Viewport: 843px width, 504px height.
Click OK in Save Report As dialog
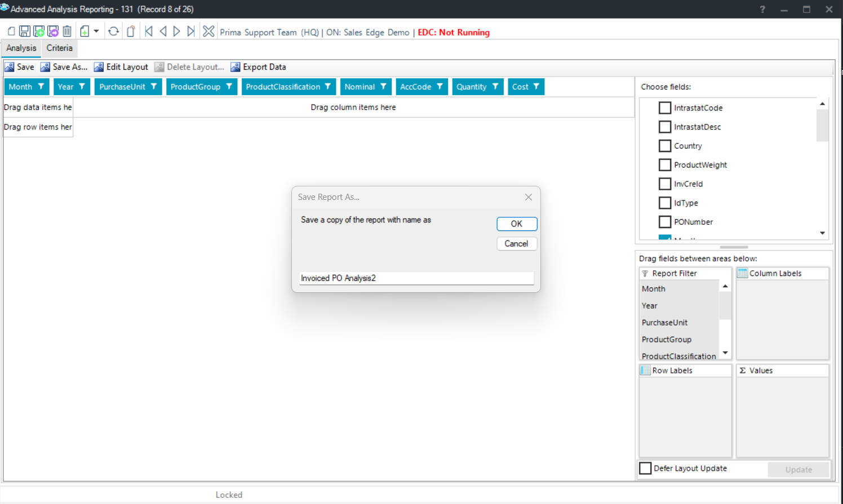tap(517, 224)
